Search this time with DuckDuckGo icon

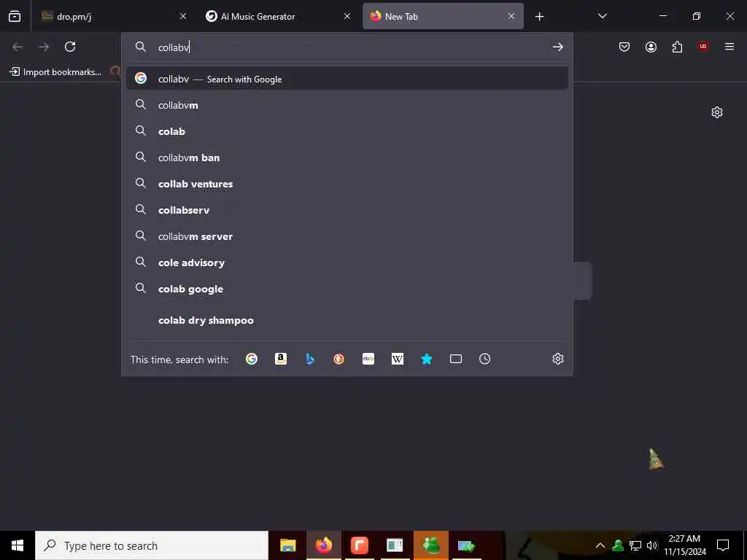click(338, 359)
